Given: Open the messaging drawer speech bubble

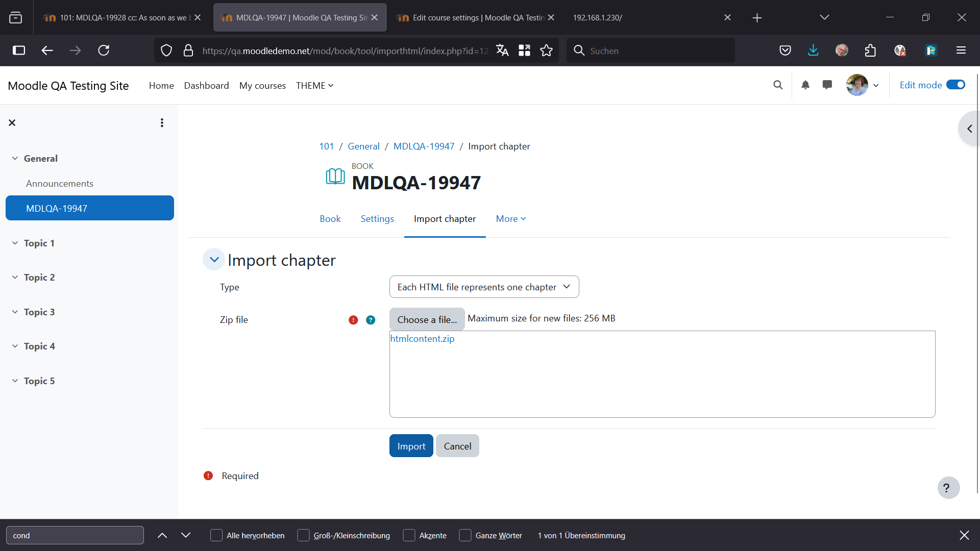Looking at the screenshot, I should [827, 85].
